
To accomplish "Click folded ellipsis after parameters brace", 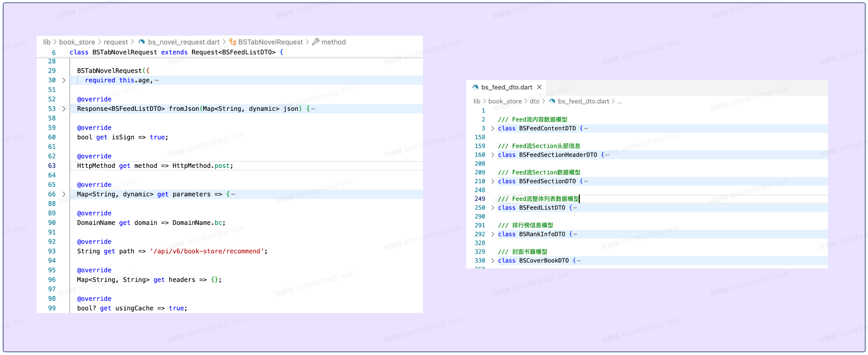I will click(x=233, y=194).
